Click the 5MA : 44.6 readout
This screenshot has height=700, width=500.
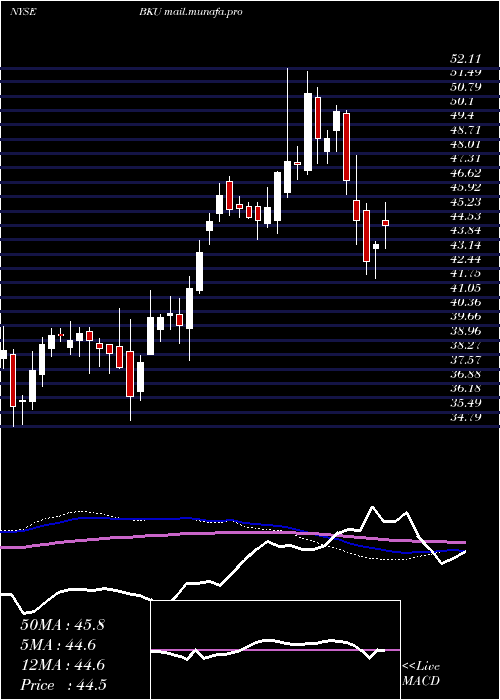point(58,645)
